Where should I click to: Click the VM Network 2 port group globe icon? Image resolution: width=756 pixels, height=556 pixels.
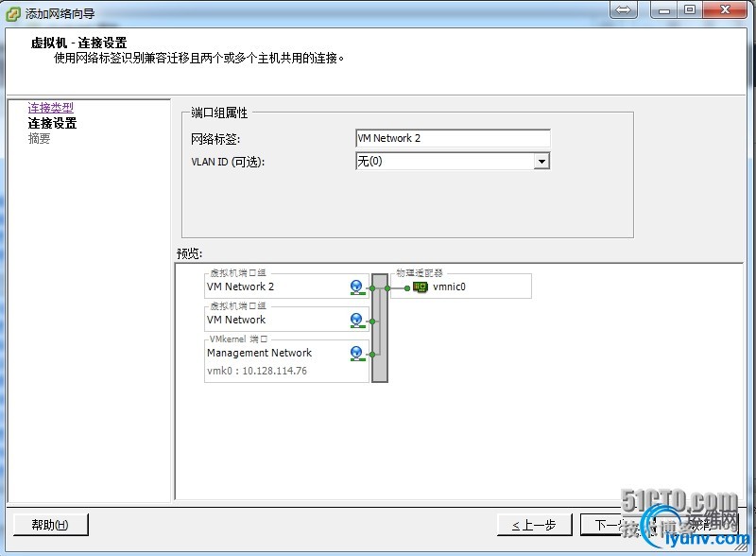coord(357,287)
